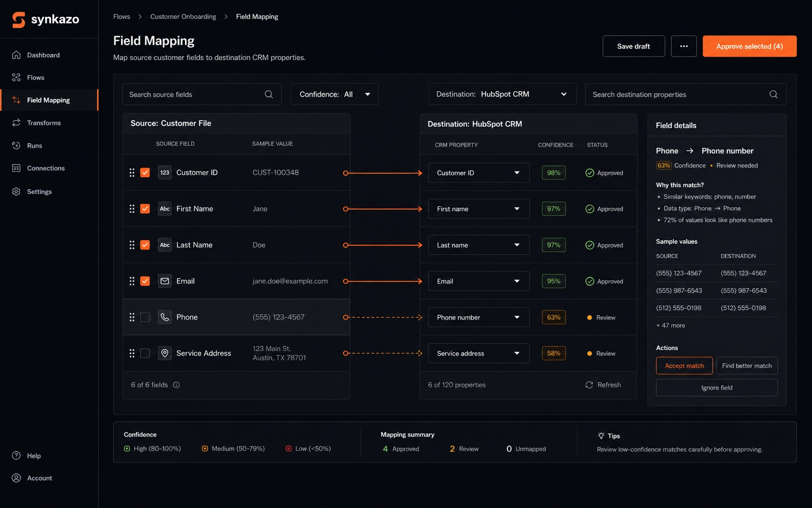The width and height of the screenshot is (812, 508).
Task: Click the synkazo logo icon
Action: [x=18, y=19]
